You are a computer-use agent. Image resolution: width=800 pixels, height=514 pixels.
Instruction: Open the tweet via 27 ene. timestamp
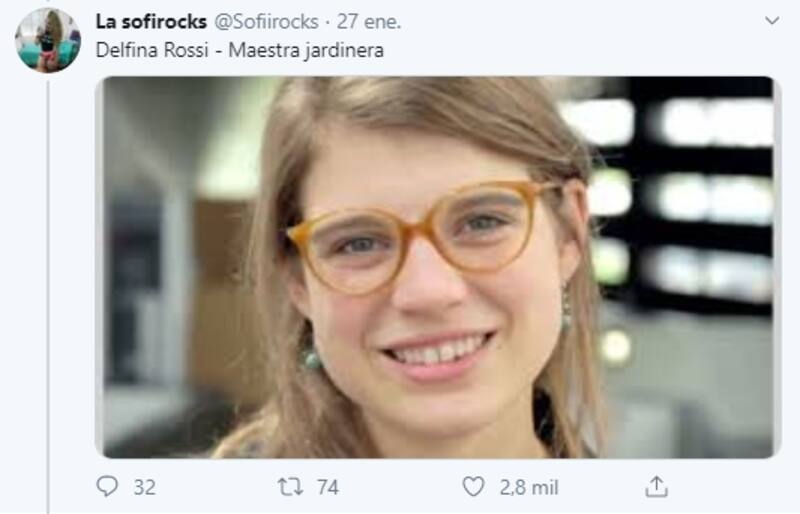[369, 21]
